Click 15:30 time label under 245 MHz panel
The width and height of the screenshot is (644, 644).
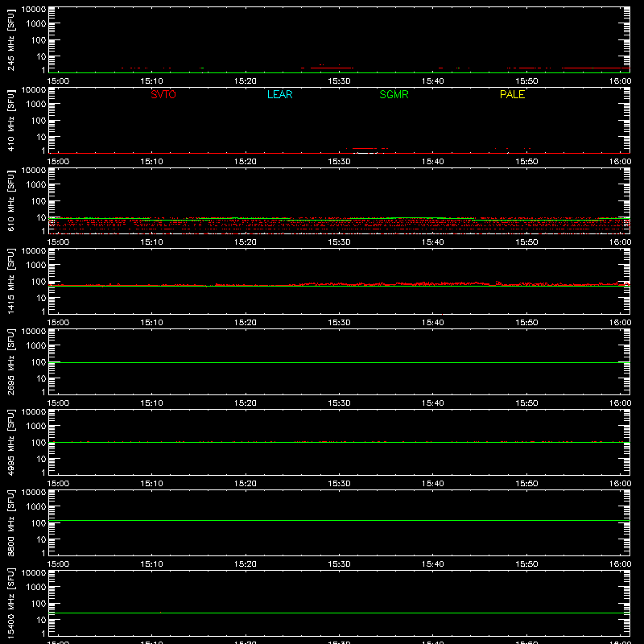(339, 81)
